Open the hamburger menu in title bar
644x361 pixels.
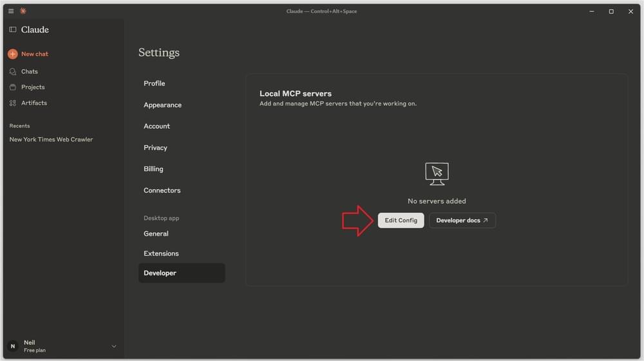[x=11, y=11]
